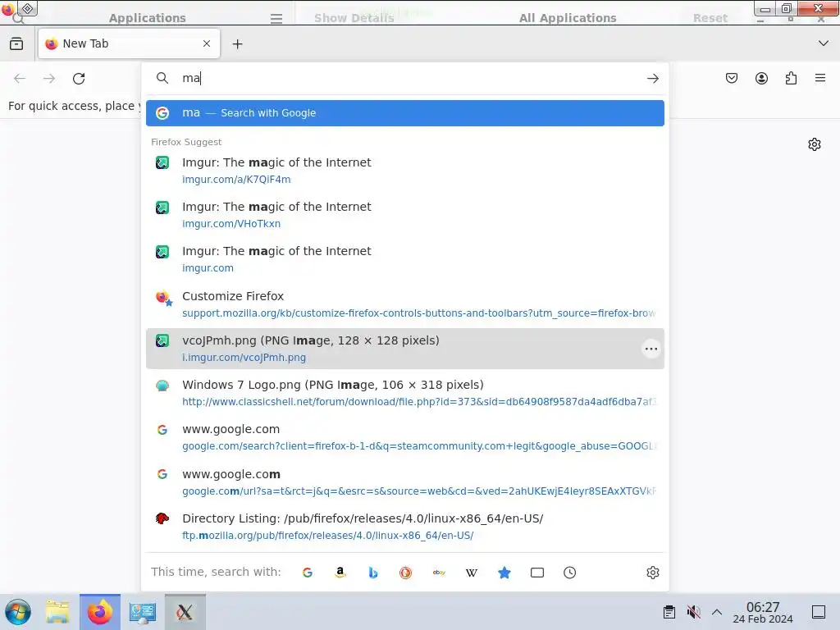Open the Windows Start button
The width and height of the screenshot is (840, 630).
[x=18, y=612]
